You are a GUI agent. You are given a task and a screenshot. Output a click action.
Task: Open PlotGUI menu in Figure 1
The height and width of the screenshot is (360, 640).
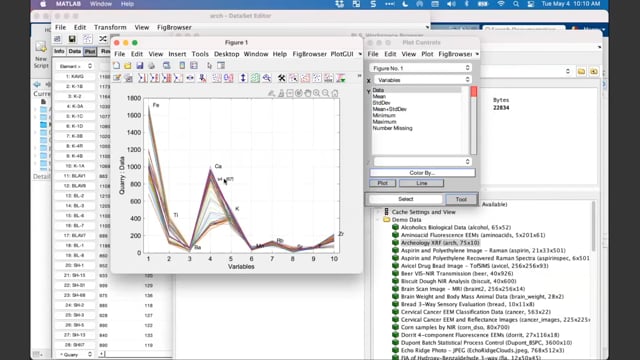point(342,54)
